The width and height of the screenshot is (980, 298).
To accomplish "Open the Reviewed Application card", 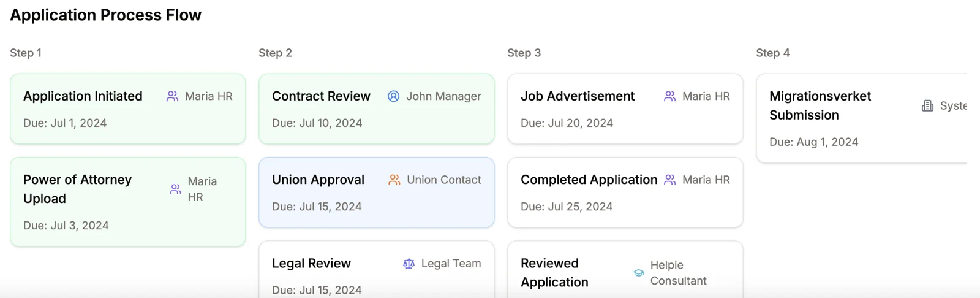I will pyautogui.click(x=625, y=269).
